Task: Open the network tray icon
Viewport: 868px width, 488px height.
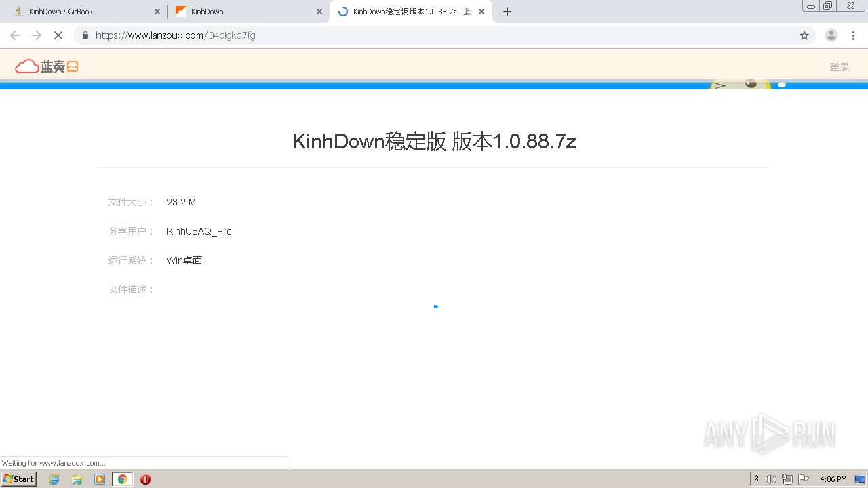Action: (x=787, y=479)
